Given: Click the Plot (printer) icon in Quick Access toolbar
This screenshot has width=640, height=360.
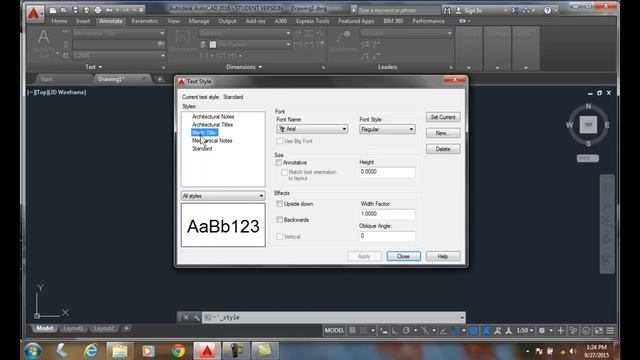Looking at the screenshot, I should click(98, 10).
